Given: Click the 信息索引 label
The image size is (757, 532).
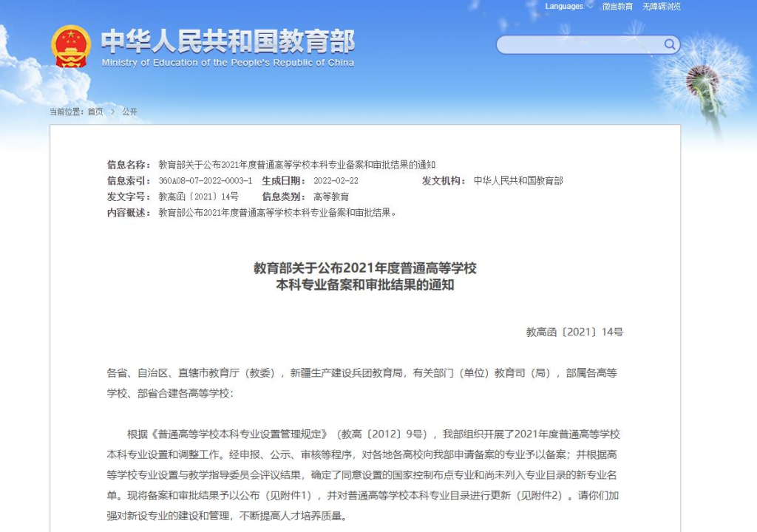Looking at the screenshot, I should pos(129,180).
